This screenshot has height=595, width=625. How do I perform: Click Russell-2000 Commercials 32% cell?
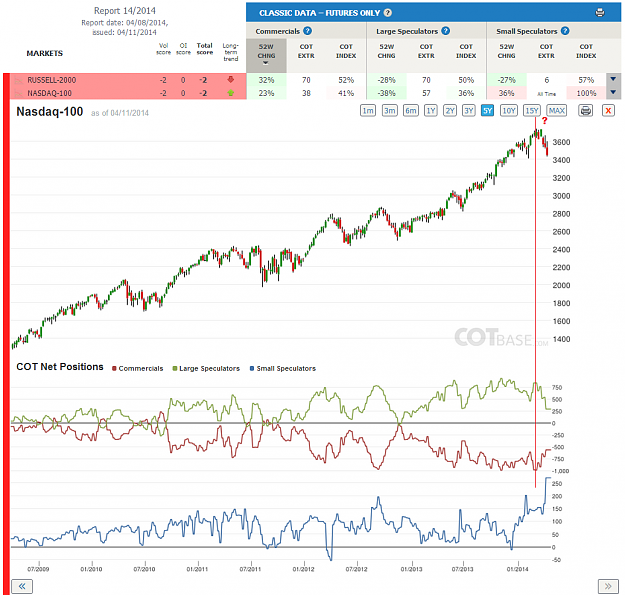coord(266,80)
